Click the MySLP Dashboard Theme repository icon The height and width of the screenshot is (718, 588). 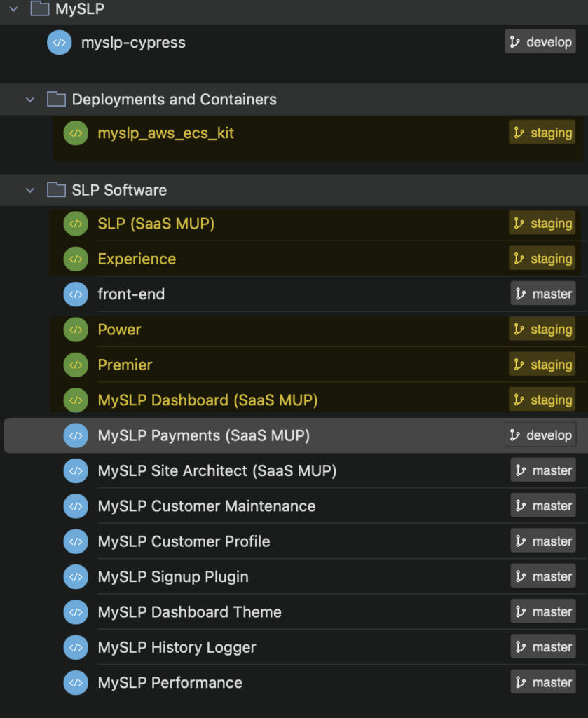point(76,612)
